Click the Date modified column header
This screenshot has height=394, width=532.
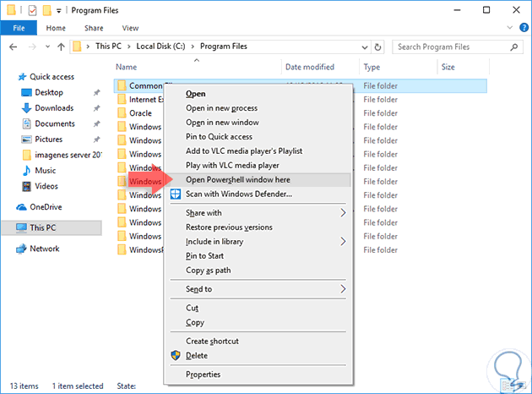[310, 67]
